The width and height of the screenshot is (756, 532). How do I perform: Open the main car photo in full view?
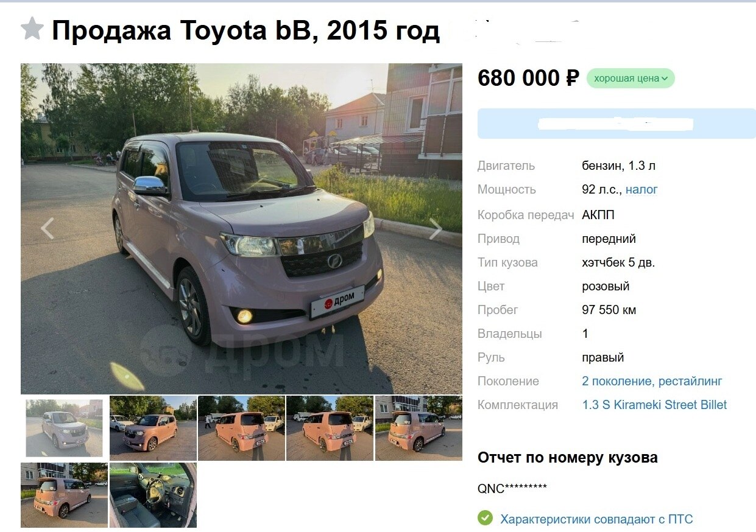pos(241,229)
